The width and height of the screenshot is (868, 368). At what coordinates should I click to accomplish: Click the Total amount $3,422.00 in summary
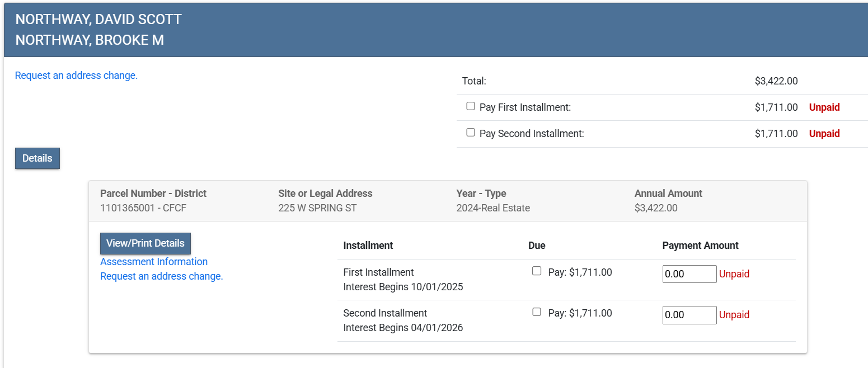tap(776, 81)
